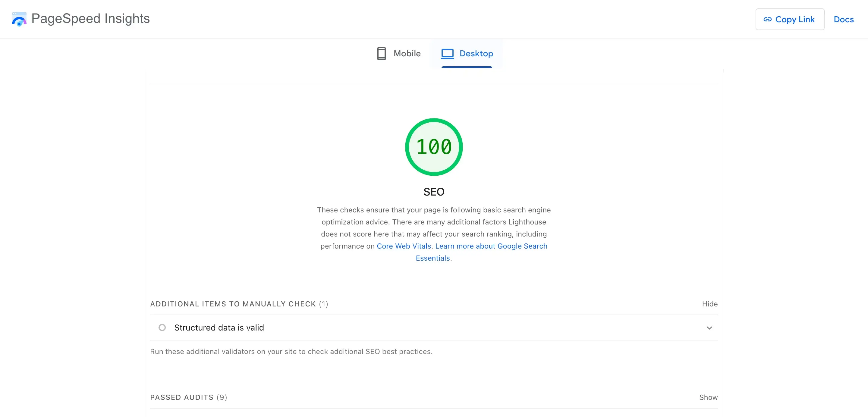Click the green 100 SEO score gauge
The height and width of the screenshot is (417, 868).
[434, 147]
